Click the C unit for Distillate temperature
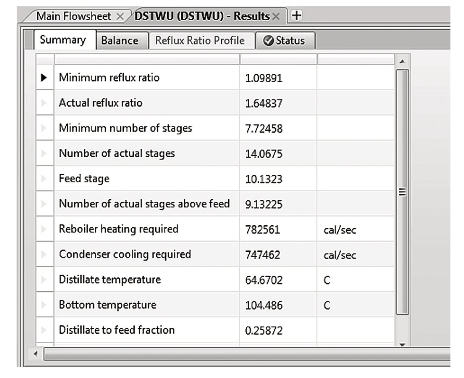The image size is (464, 378). coord(327,280)
